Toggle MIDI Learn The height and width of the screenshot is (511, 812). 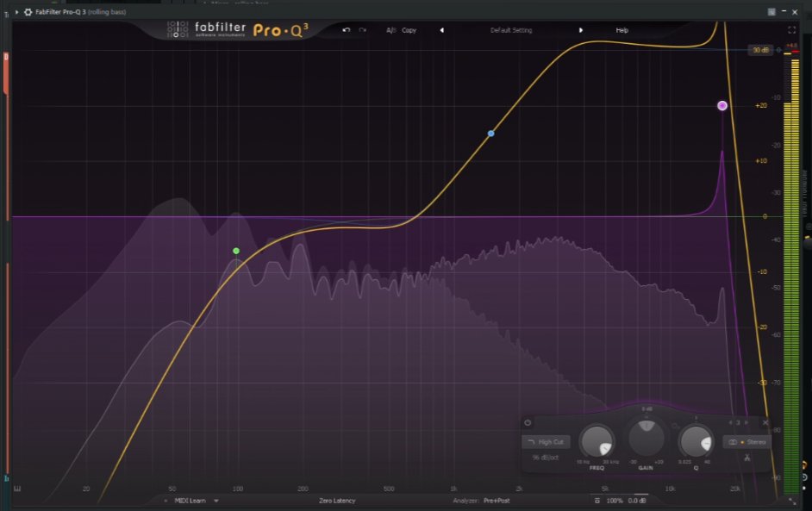[x=190, y=501]
